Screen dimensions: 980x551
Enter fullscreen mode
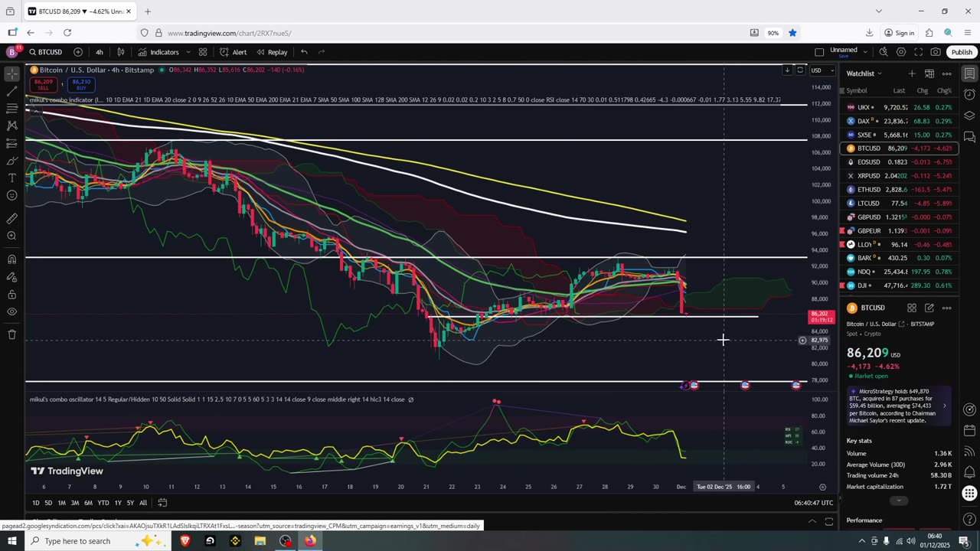tap(918, 52)
